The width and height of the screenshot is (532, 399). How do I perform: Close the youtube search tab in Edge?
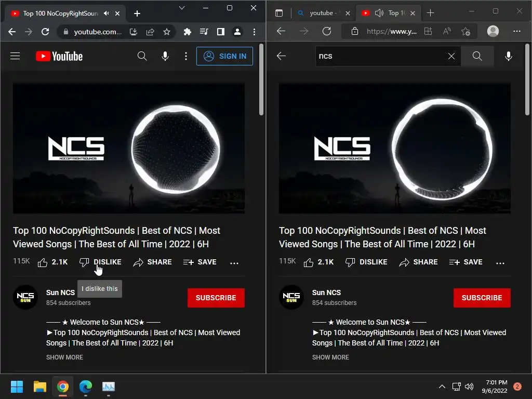(x=348, y=13)
